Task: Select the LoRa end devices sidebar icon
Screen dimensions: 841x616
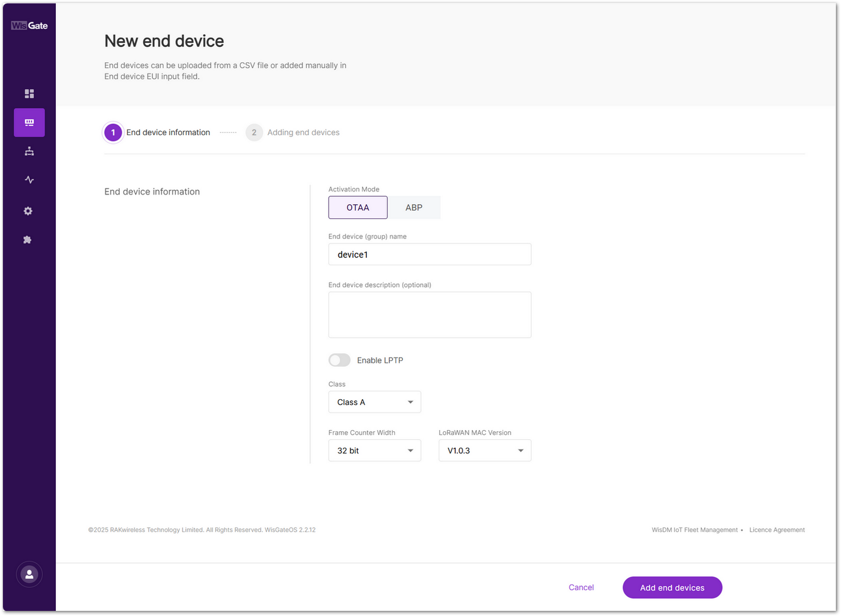Action: [29, 122]
